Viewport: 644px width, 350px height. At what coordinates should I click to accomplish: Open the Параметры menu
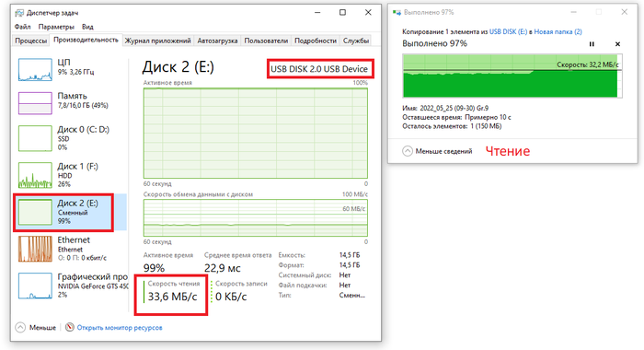pos(56,27)
